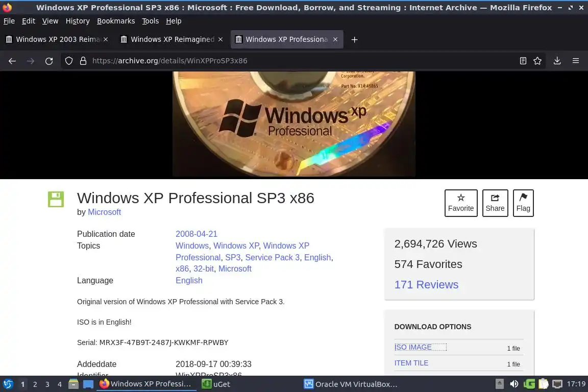Download the ISO IMAGE file
The height and width of the screenshot is (392, 588).
[x=413, y=347]
